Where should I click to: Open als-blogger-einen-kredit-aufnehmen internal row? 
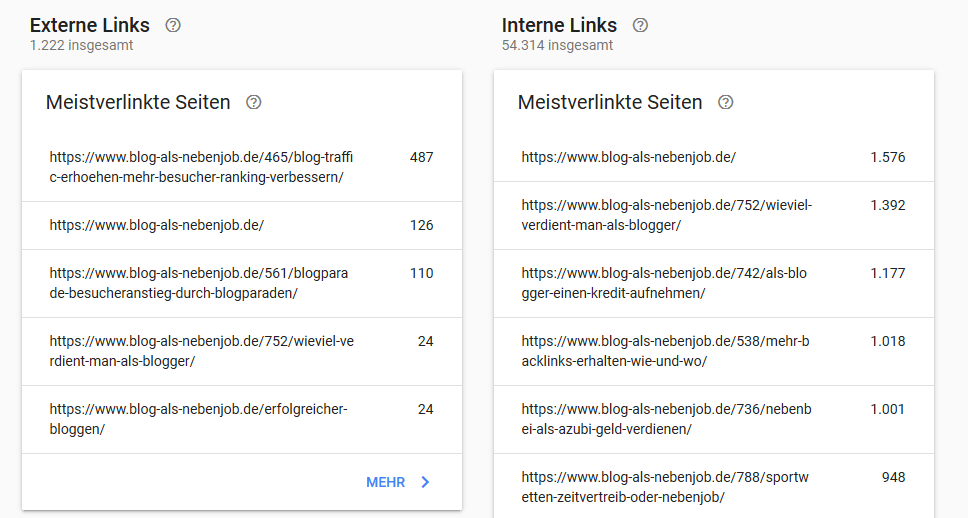click(x=714, y=283)
